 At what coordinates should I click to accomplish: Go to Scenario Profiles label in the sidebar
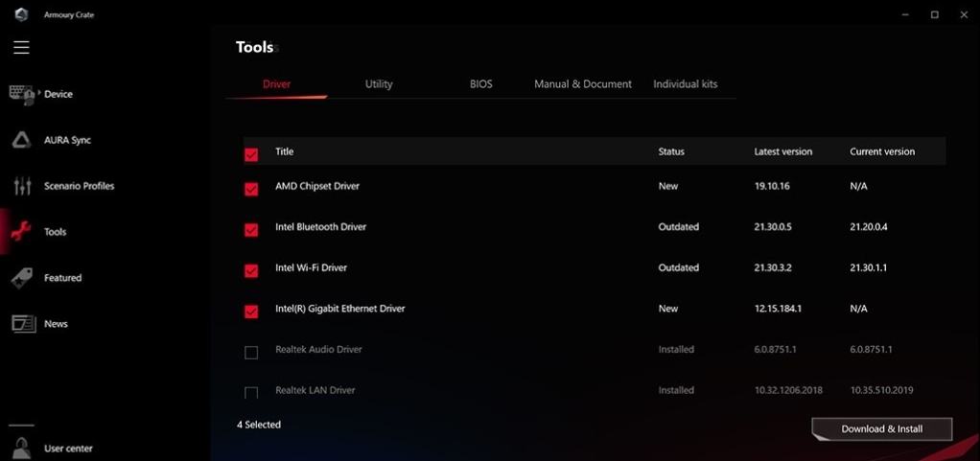80,186
